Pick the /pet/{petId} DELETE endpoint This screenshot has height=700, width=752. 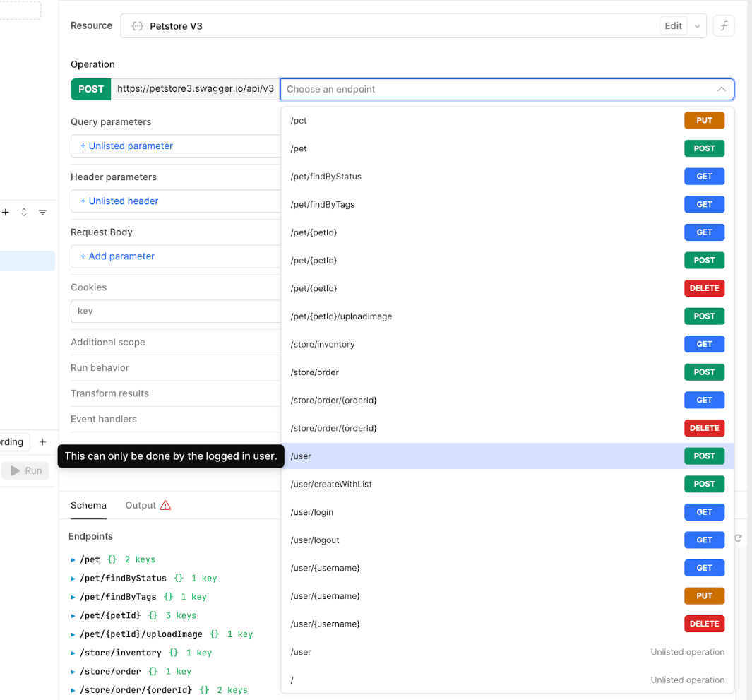pos(507,288)
